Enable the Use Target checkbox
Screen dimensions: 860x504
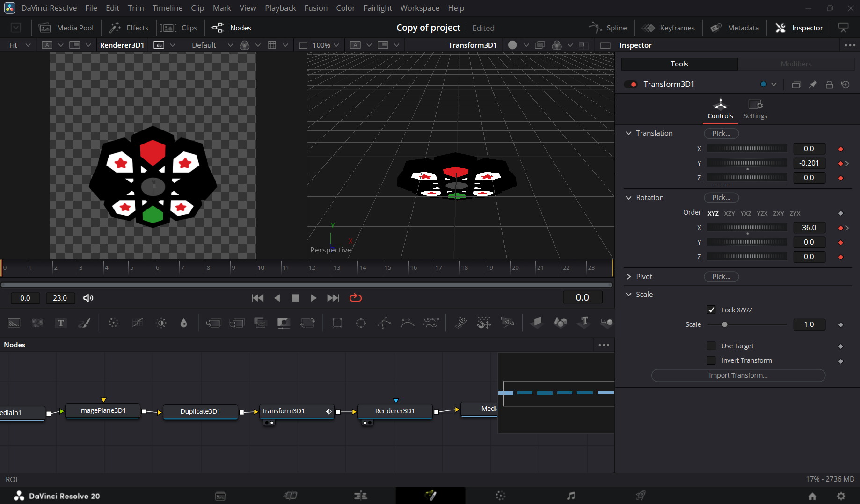(x=711, y=346)
